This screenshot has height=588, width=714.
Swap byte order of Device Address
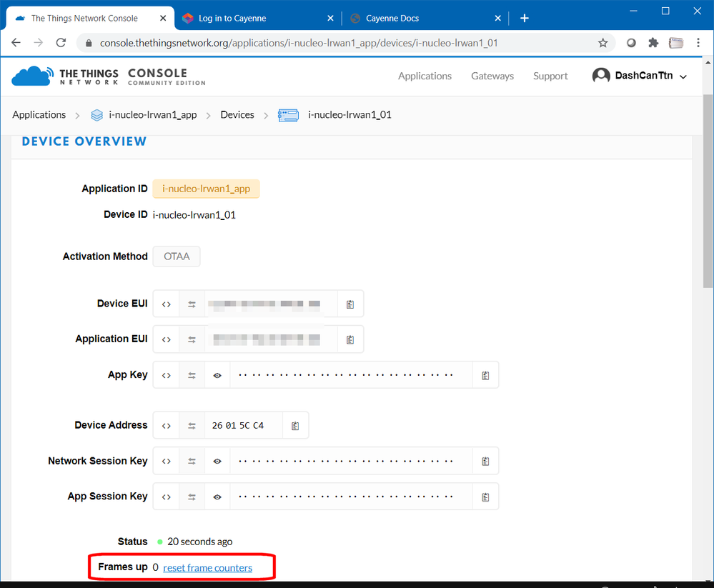pos(192,426)
